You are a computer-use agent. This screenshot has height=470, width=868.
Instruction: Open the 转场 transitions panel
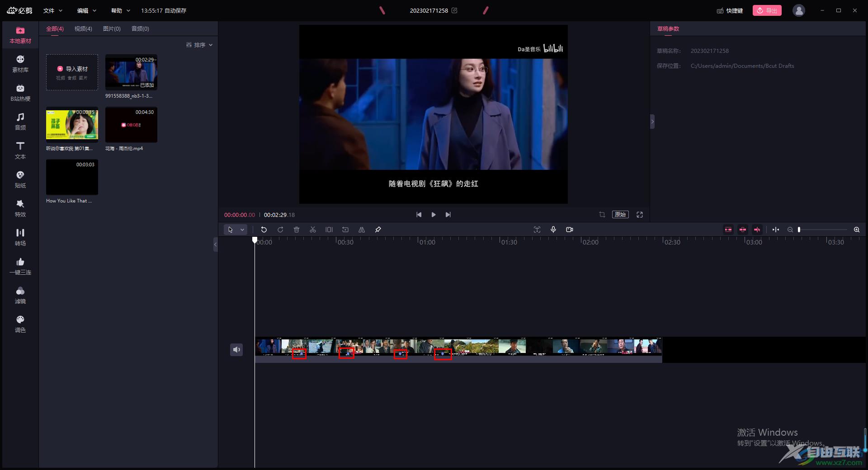point(20,238)
